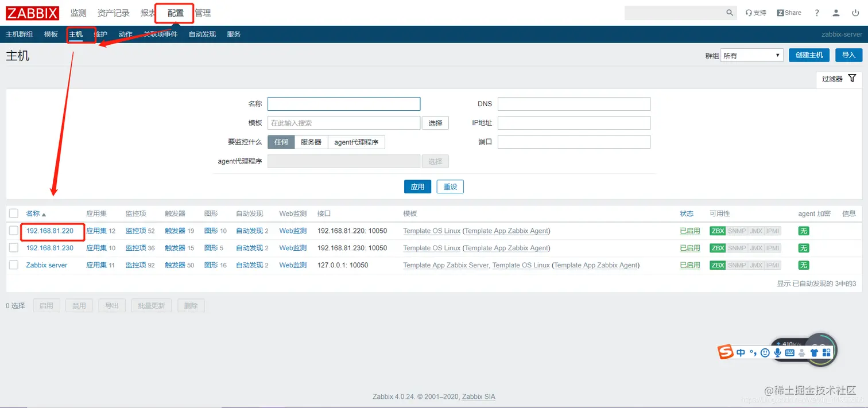Open host 192.168.81.220 link
868x408 pixels.
point(50,231)
